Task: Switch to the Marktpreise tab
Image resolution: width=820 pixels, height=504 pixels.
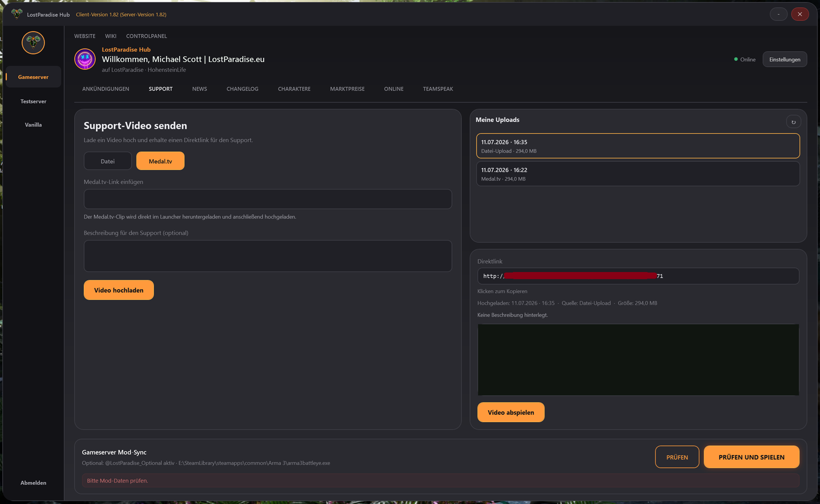Action: [347, 89]
